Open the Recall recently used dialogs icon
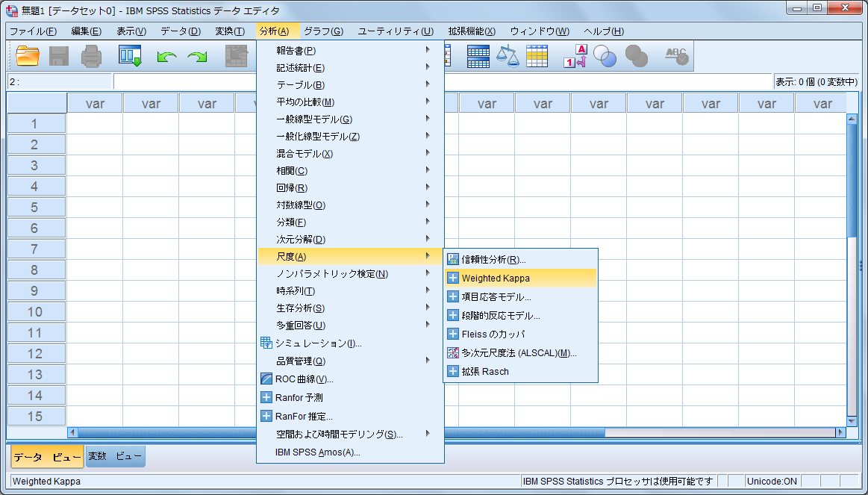868x495 pixels. coord(130,56)
